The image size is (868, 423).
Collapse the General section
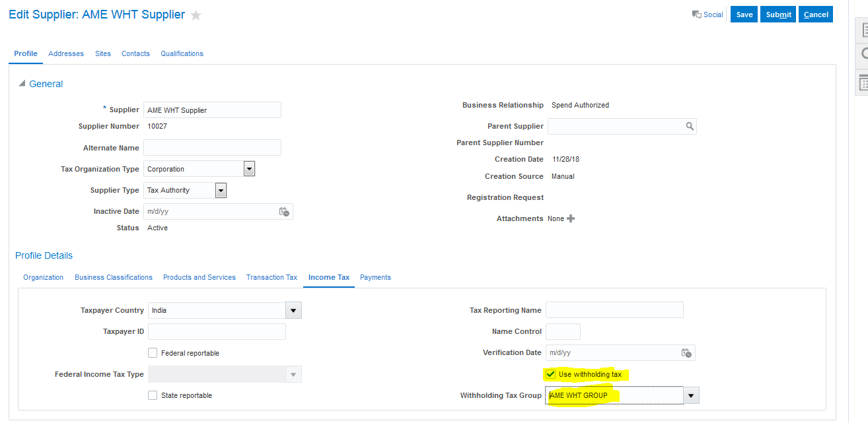[22, 84]
